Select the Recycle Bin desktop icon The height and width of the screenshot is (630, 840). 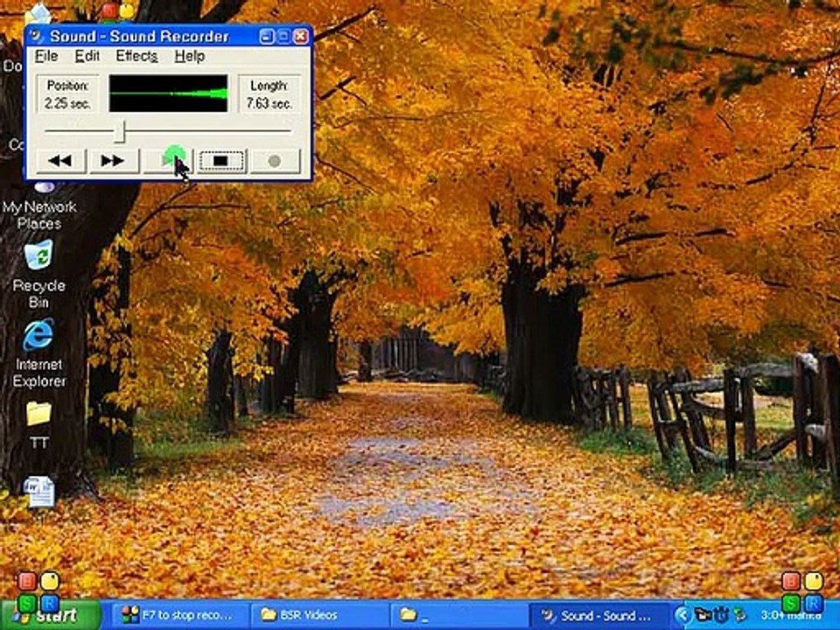(38, 273)
